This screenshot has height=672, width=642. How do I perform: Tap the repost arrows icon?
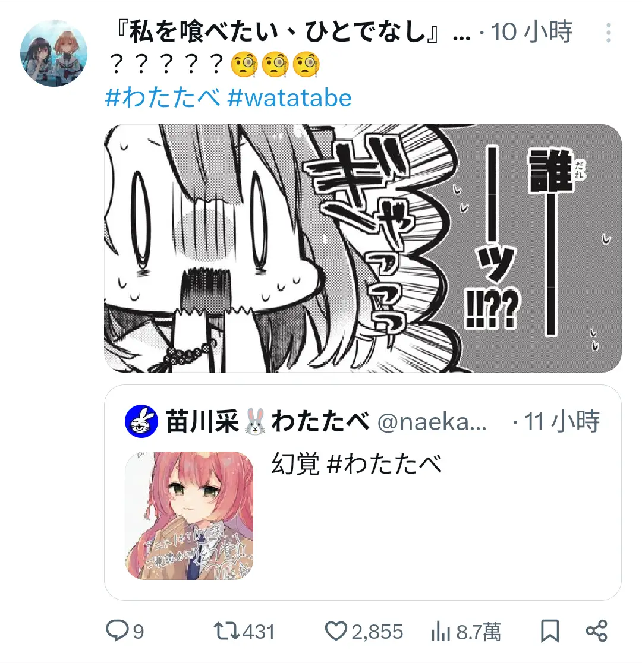227,631
